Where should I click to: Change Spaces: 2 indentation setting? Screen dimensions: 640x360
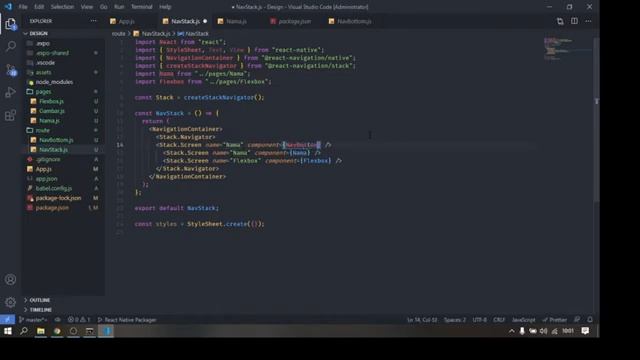pos(455,320)
